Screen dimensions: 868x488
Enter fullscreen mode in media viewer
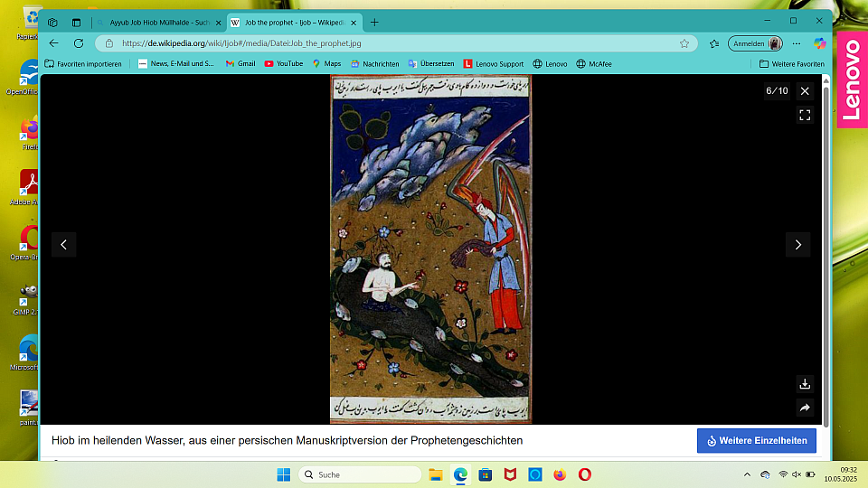805,115
